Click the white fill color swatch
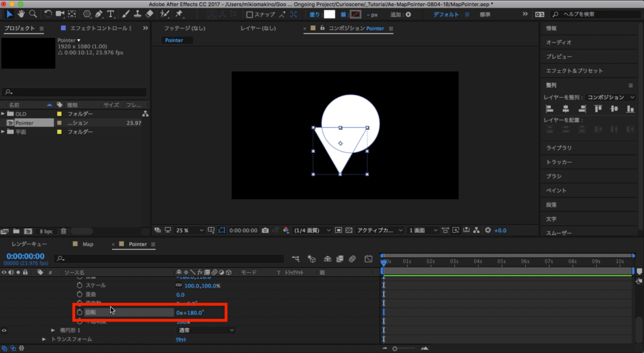The image size is (644, 353). coord(330,14)
